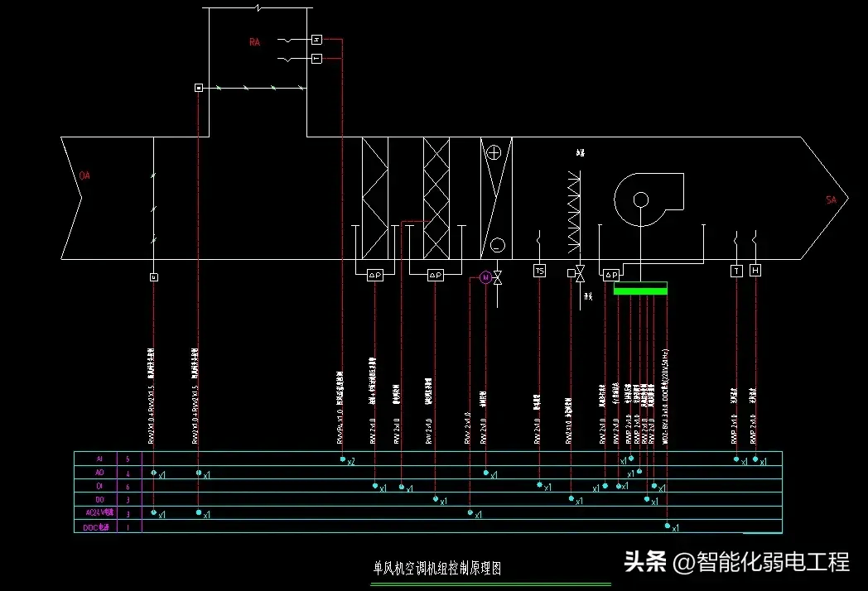Select the return air H sensor box

pos(316,39)
